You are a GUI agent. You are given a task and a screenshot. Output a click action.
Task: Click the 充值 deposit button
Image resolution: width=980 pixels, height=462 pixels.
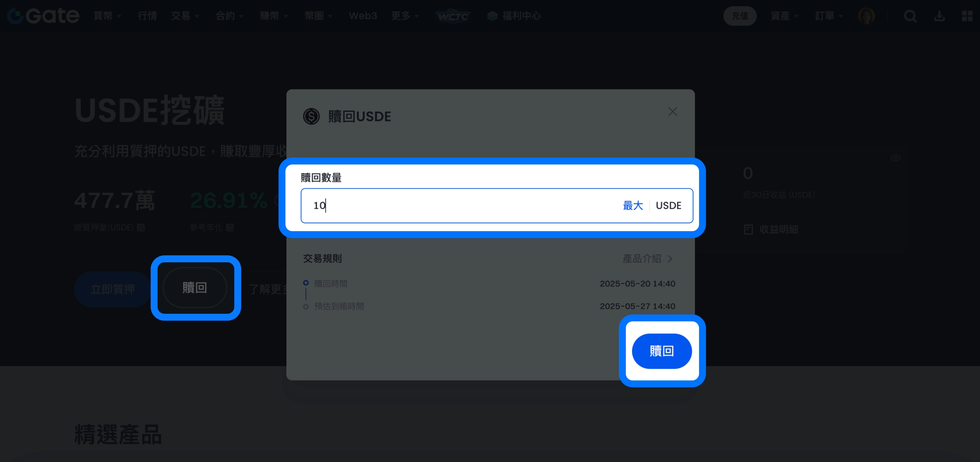739,16
